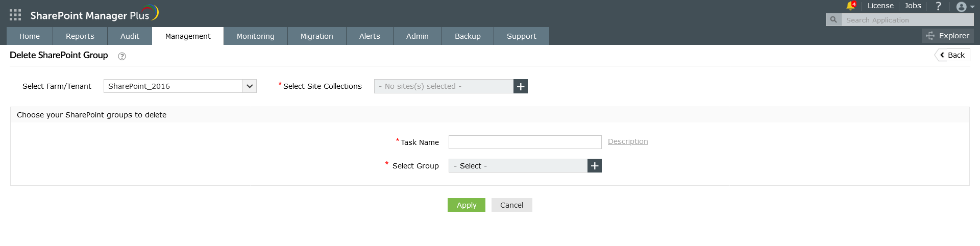Click the Back button
The width and height of the screenshot is (980, 246).
pyautogui.click(x=952, y=55)
